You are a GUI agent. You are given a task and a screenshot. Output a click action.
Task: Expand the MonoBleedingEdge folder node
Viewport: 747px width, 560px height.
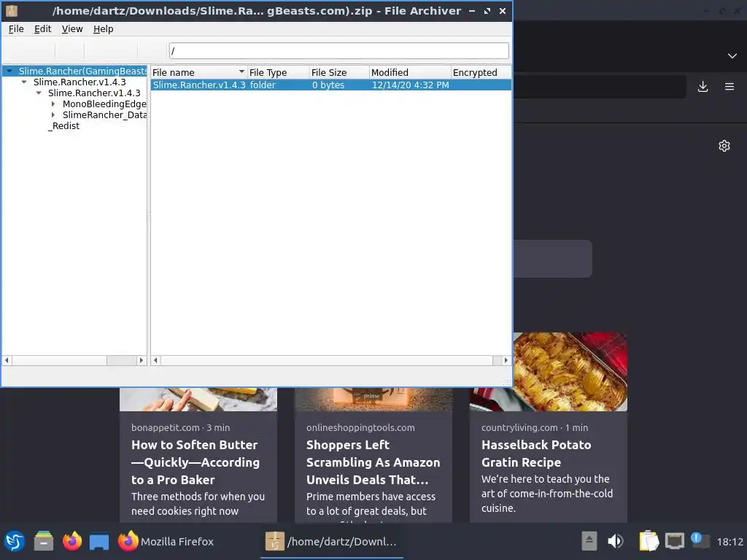pyautogui.click(x=53, y=104)
